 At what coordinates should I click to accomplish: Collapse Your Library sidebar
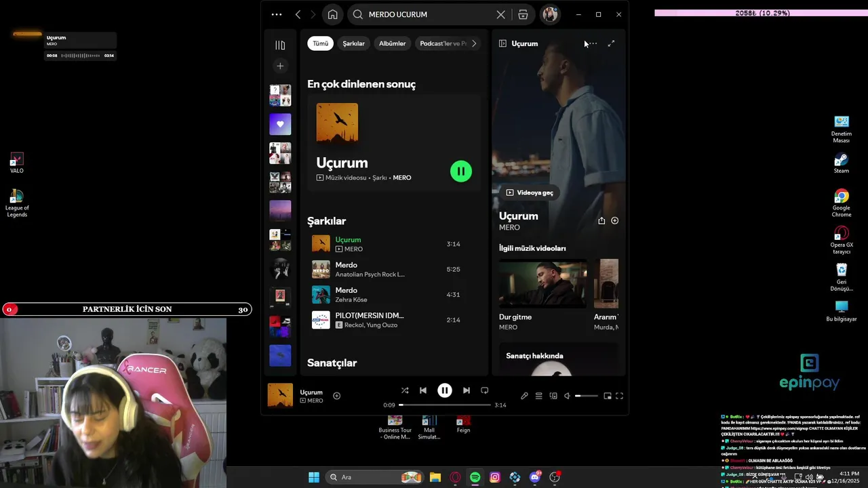click(280, 45)
